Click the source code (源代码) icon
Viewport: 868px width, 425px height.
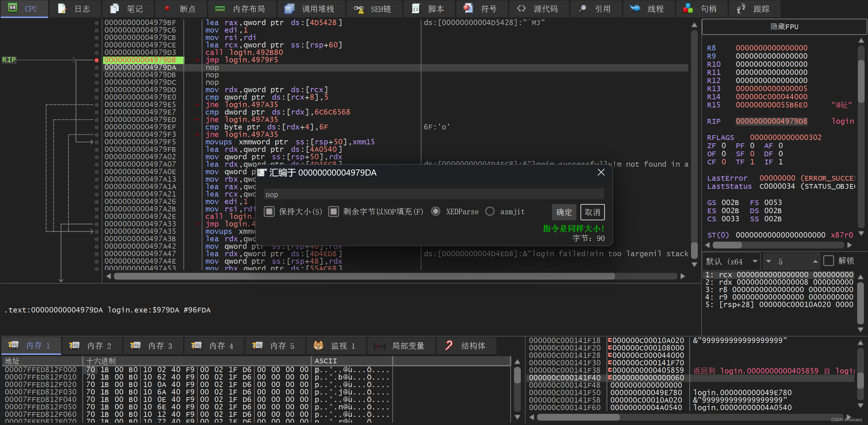point(521,8)
